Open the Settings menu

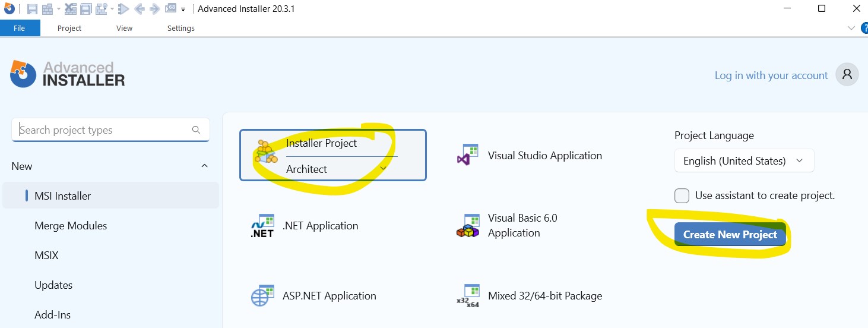(x=180, y=28)
